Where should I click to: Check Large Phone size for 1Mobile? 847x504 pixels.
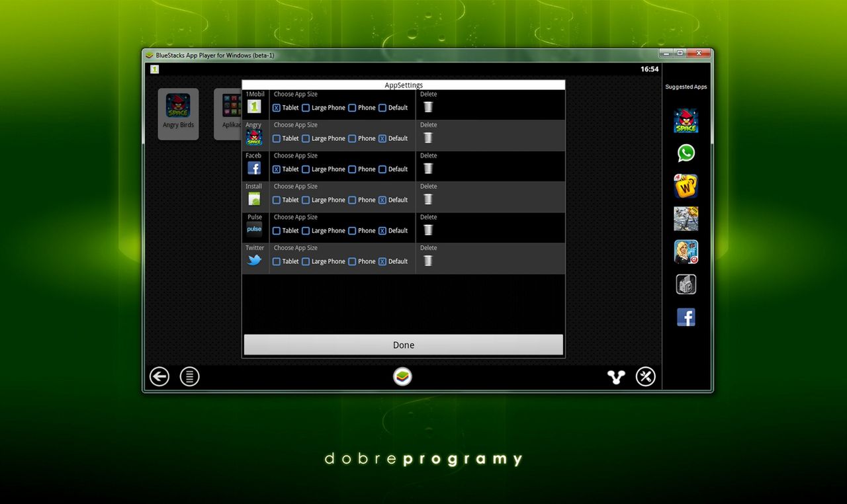[306, 108]
